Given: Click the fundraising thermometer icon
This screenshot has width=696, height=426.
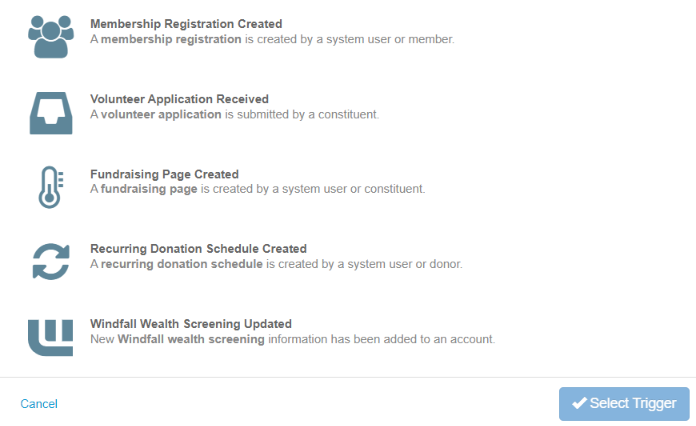Looking at the screenshot, I should pos(51,187).
